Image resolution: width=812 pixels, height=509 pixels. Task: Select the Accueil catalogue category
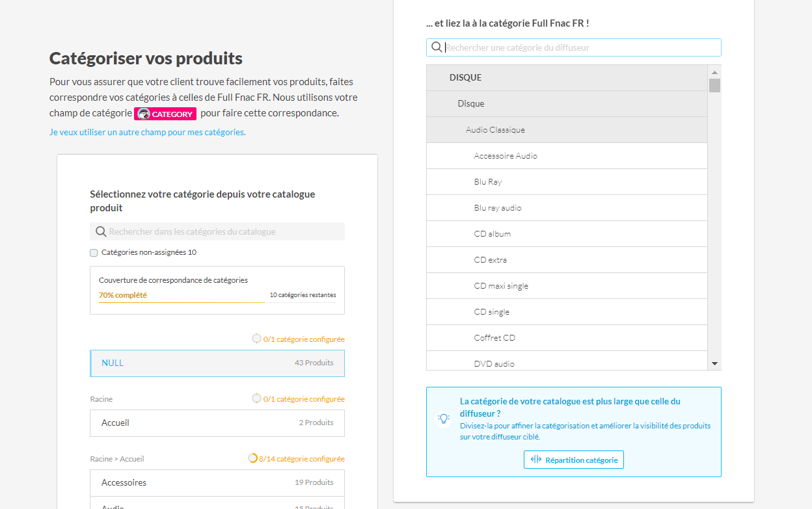[x=217, y=423]
